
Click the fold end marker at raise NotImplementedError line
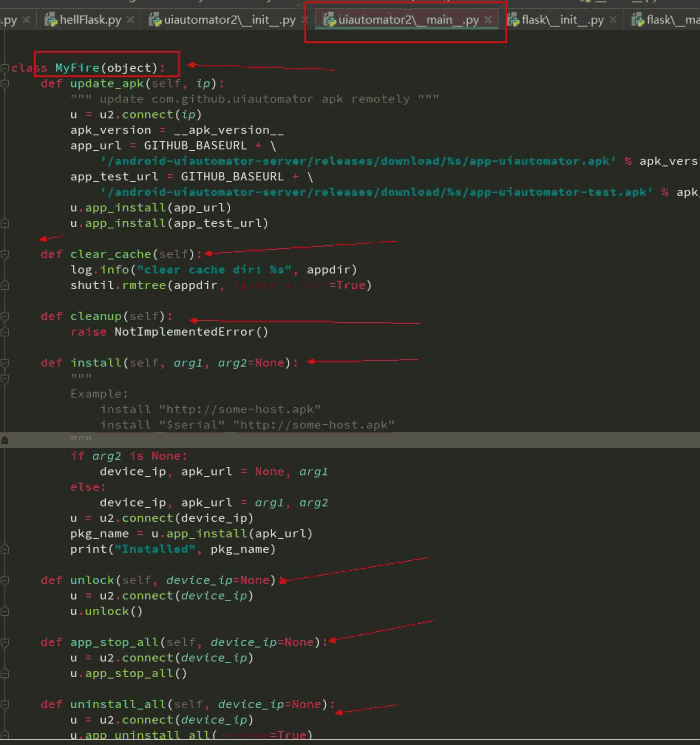5,332
